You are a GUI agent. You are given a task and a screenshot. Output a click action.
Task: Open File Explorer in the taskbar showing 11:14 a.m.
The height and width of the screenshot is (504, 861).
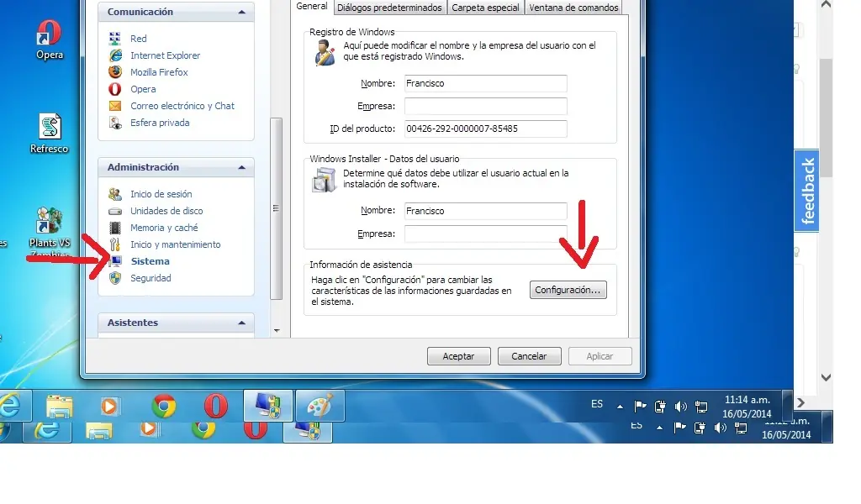pos(60,407)
